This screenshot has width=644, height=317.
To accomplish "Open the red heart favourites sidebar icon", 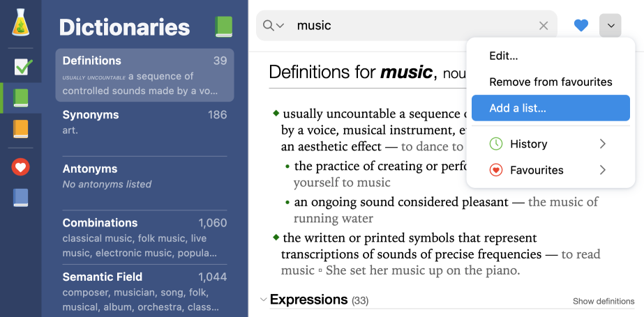I will 22,167.
